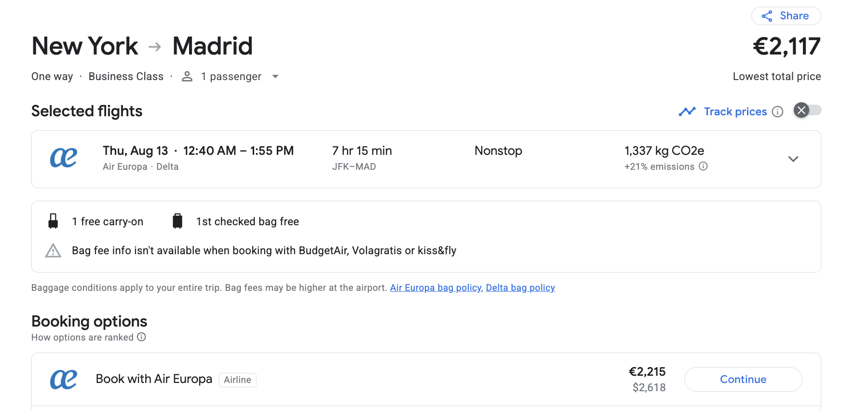868x410 pixels.
Task: Click the 'Nonstop' text
Action: pos(498,151)
